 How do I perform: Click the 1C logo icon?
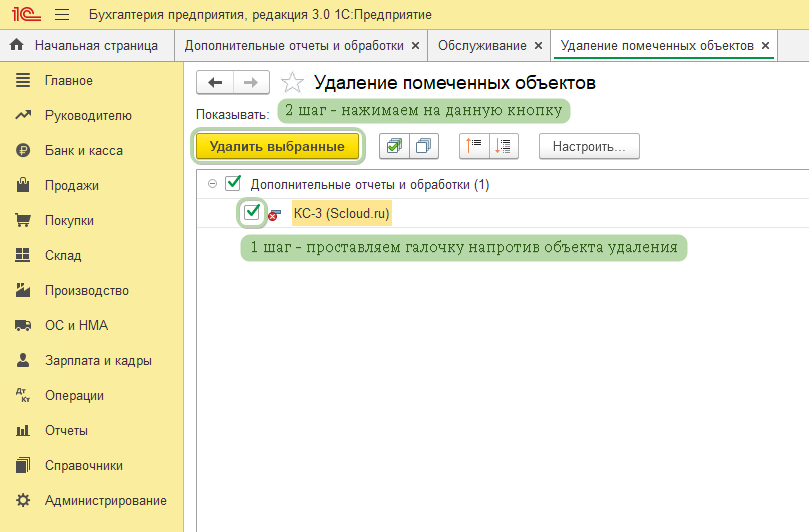(26, 14)
